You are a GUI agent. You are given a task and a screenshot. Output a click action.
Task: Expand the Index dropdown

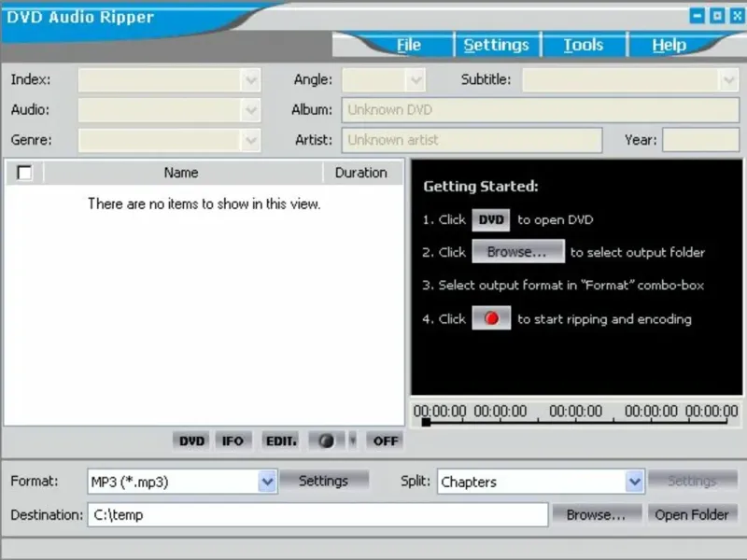(x=250, y=79)
